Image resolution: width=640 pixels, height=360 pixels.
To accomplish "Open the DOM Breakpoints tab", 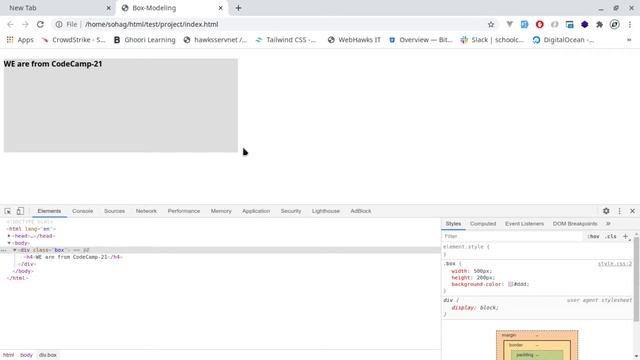I will tap(575, 224).
